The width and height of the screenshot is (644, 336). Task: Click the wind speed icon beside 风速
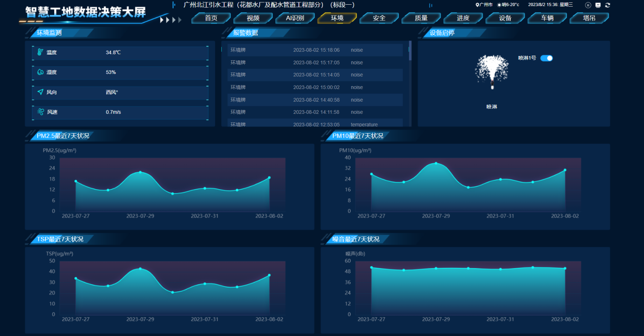pyautogui.click(x=40, y=112)
